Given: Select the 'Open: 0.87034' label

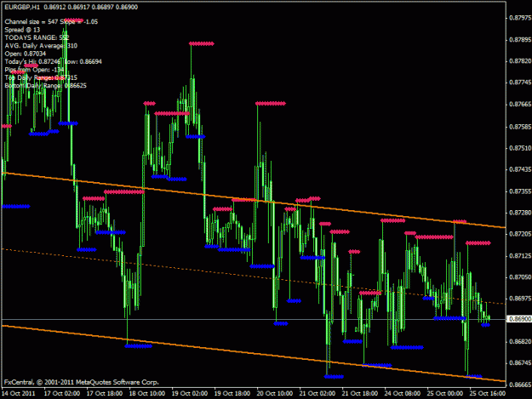Looking at the screenshot, I should pos(25,54).
